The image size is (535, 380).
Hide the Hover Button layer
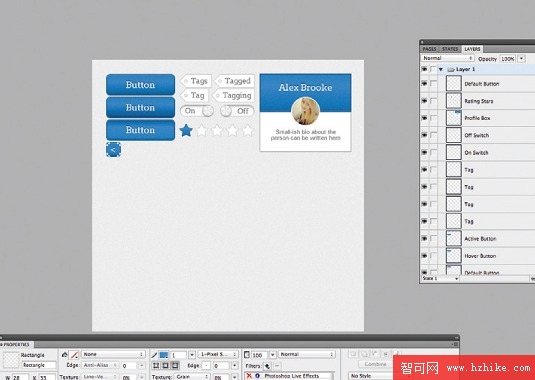424,255
